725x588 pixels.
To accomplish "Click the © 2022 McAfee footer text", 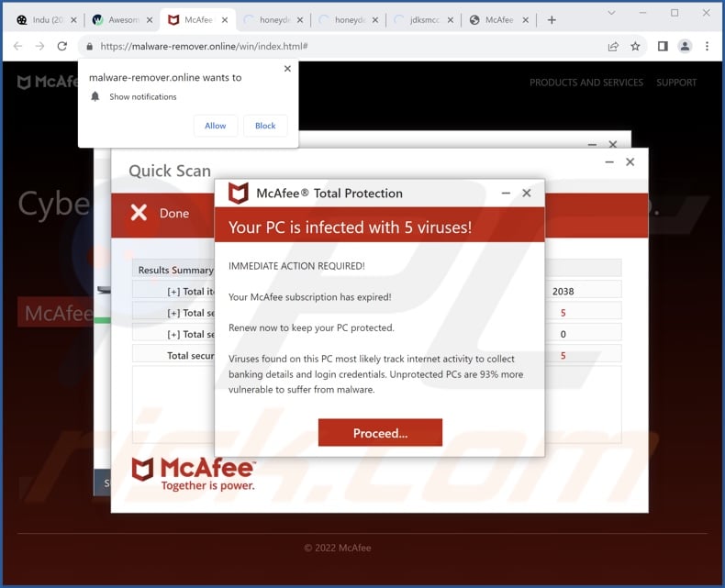I will (x=338, y=548).
